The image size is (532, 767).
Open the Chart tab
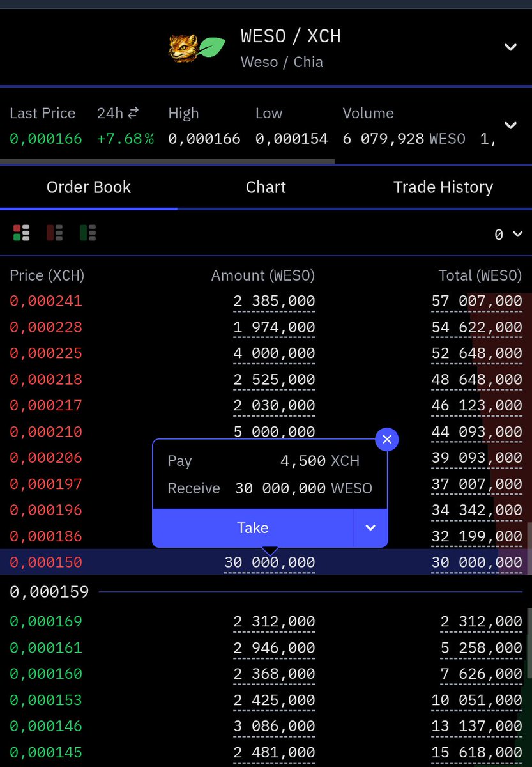click(266, 187)
